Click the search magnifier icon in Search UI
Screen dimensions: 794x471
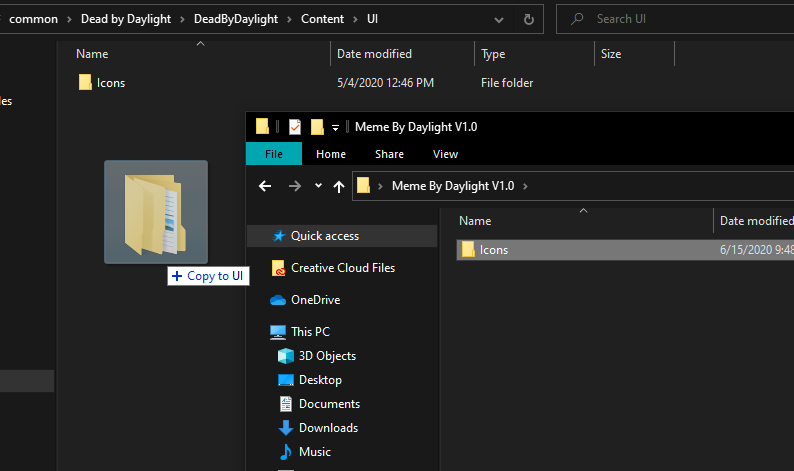click(577, 19)
